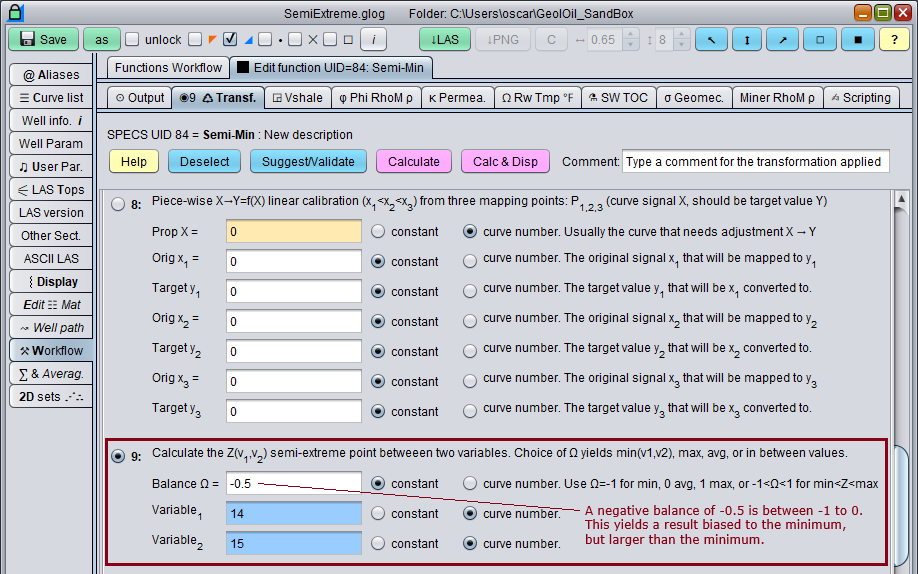This screenshot has height=574, width=918.
Task: Click the Suggest/Validate button
Action: point(308,162)
